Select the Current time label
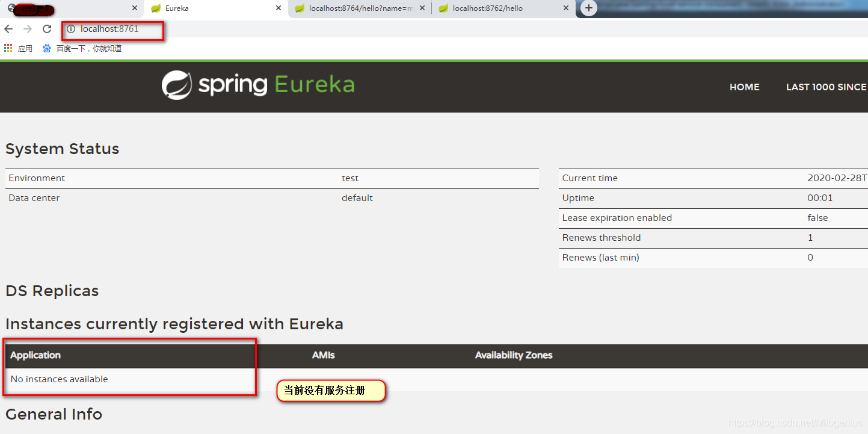The width and height of the screenshot is (868, 434). pyautogui.click(x=590, y=178)
